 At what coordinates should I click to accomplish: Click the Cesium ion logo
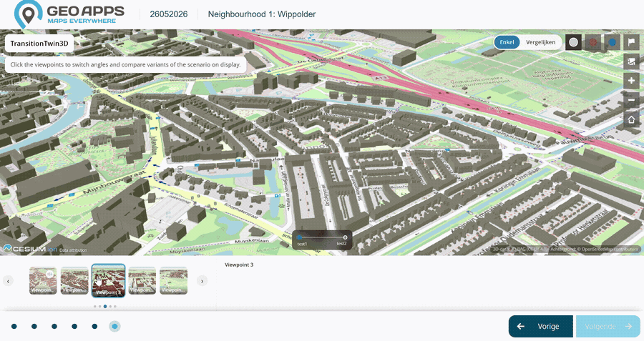point(29,249)
